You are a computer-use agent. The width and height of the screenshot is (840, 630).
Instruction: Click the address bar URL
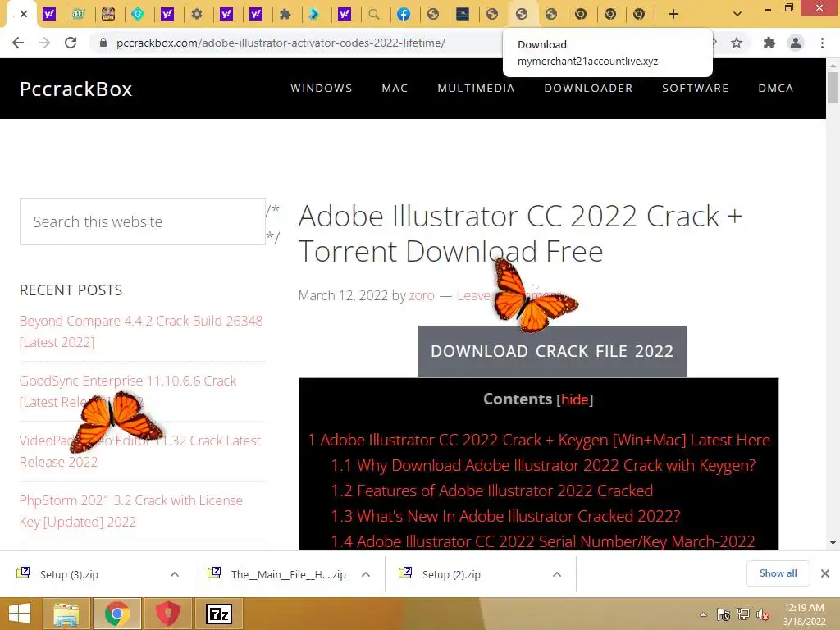click(x=281, y=43)
